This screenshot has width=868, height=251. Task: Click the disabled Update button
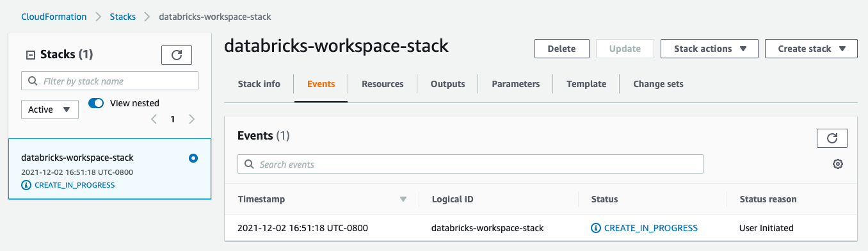625,49
